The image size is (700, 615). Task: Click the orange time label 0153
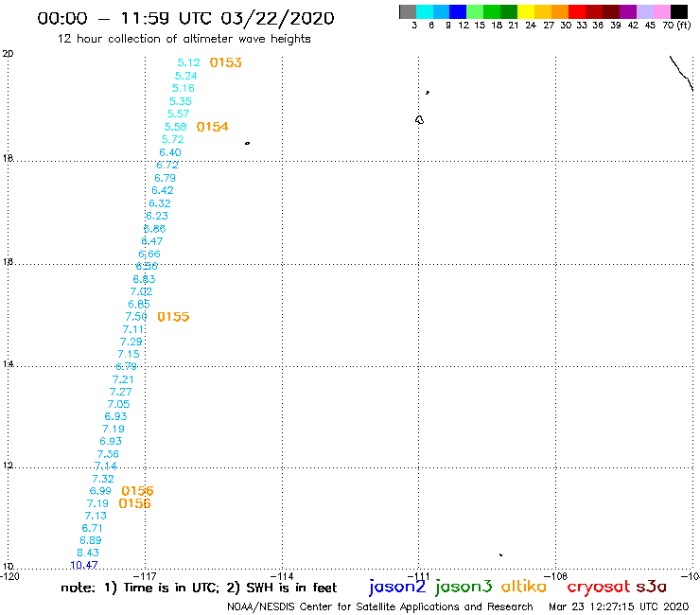[225, 62]
